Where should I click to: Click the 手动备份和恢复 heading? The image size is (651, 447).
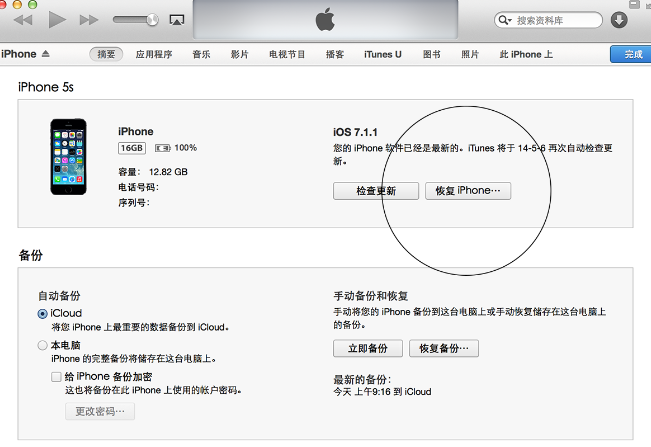point(371,296)
